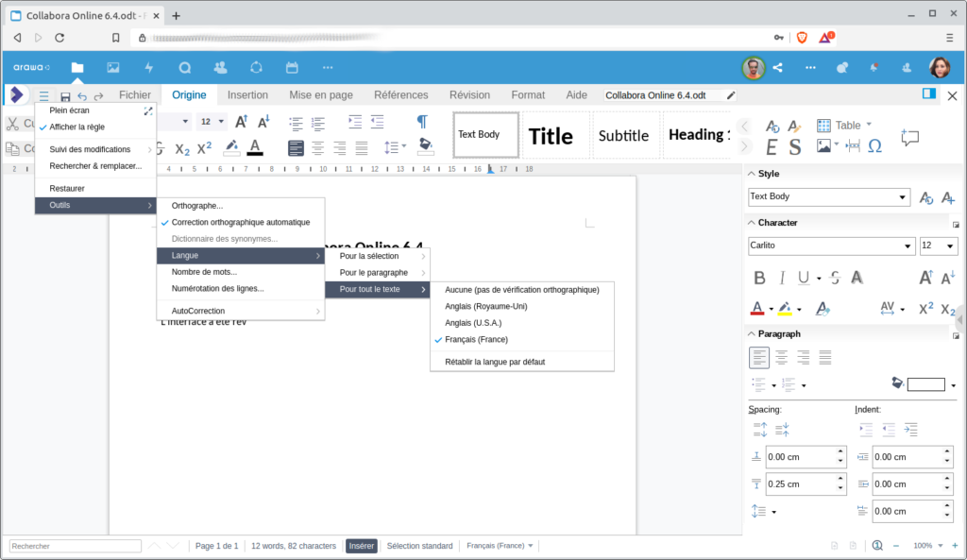Open the Mise en page tab
This screenshot has width=967, height=560.
tap(321, 95)
